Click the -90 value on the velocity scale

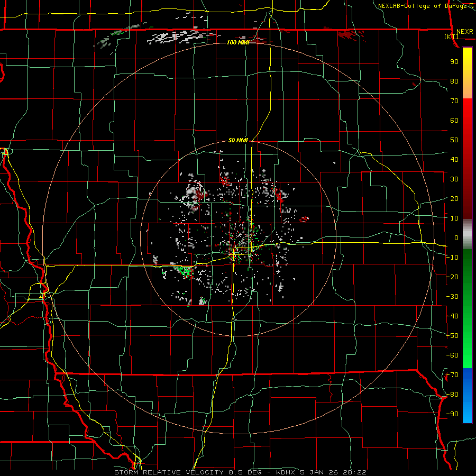452,414
